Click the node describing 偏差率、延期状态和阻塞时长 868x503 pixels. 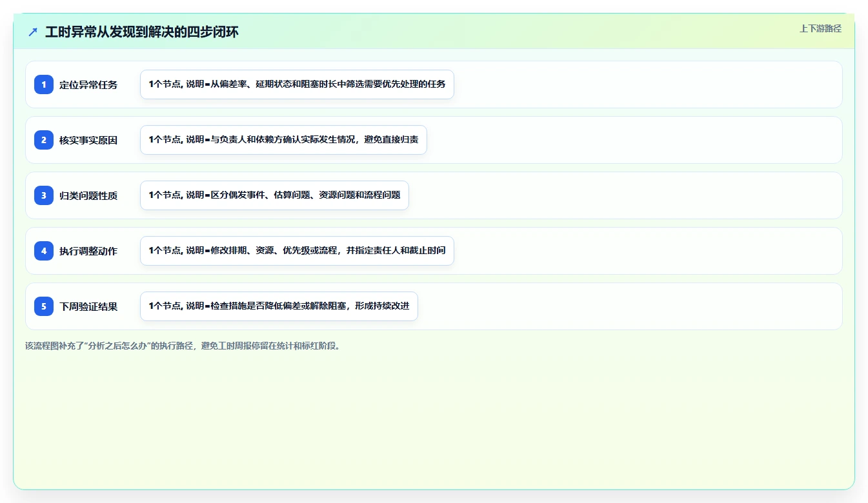click(297, 84)
